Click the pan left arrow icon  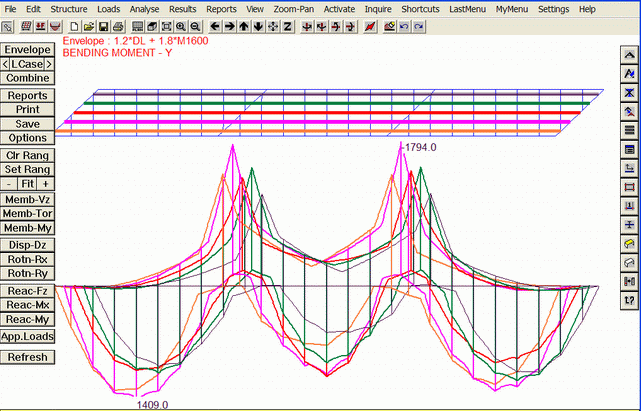[215, 27]
